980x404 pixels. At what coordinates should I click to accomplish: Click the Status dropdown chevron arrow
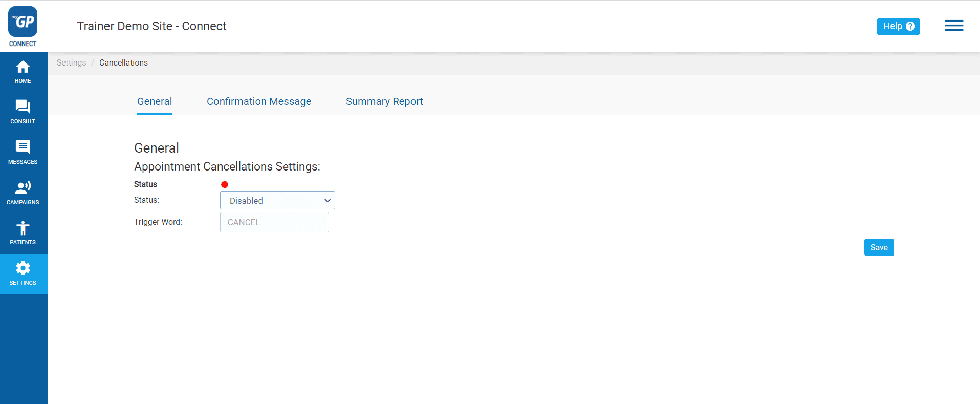[x=328, y=201]
